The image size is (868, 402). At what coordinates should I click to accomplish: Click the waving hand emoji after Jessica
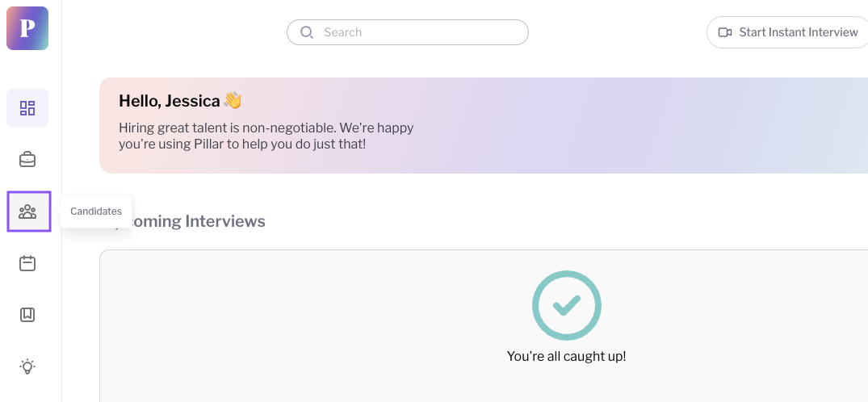[233, 101]
